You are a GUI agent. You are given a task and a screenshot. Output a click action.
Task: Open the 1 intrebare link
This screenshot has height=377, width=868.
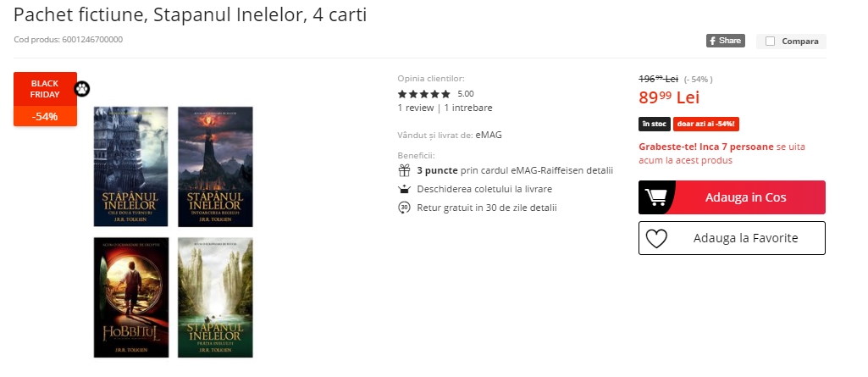pos(468,108)
